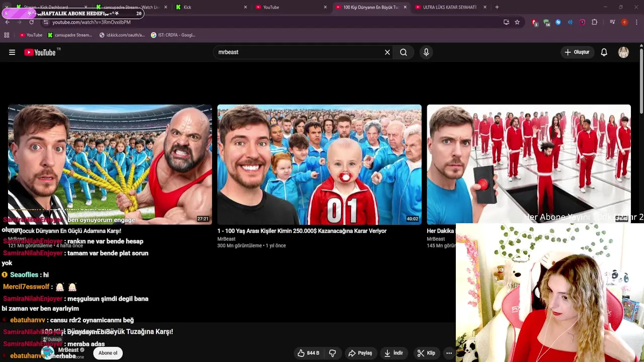Click the install app icon in address bar
The height and width of the screenshot is (362, 644).
(506, 22)
